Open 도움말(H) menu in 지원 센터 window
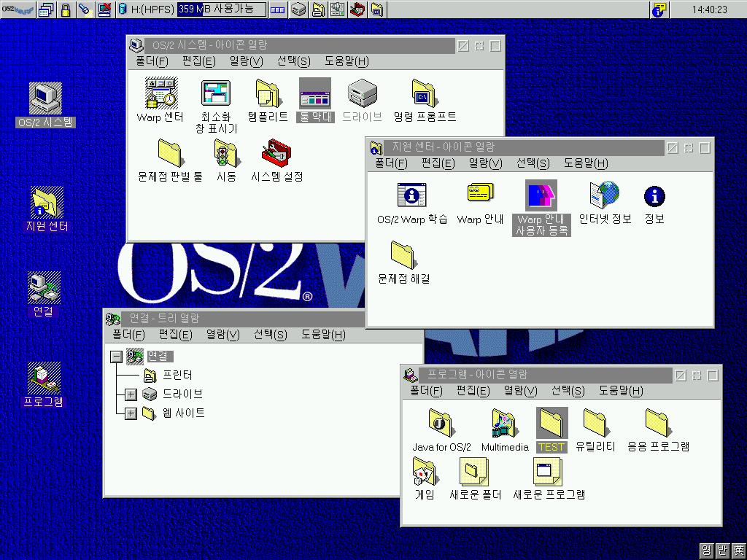The width and height of the screenshot is (747, 560). point(586,163)
